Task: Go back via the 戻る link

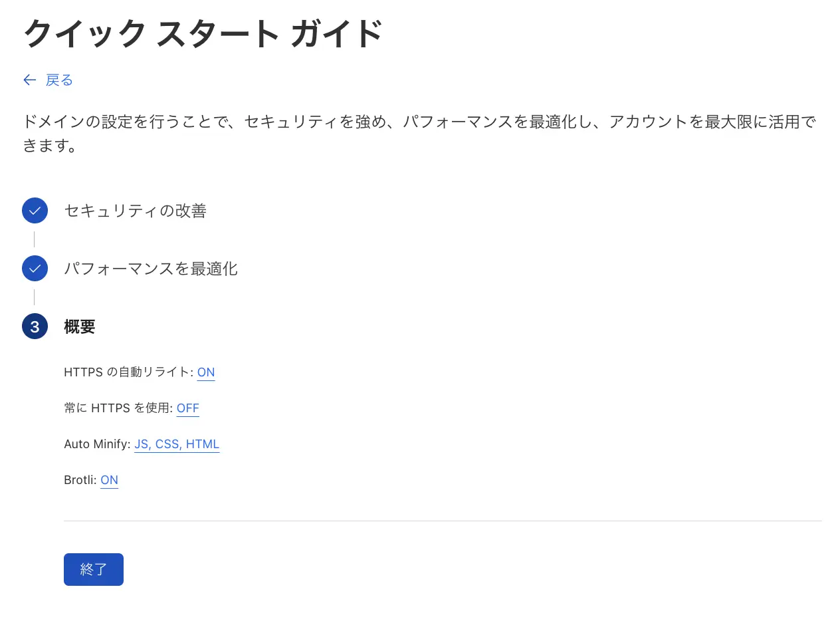Action: pyautogui.click(x=59, y=80)
